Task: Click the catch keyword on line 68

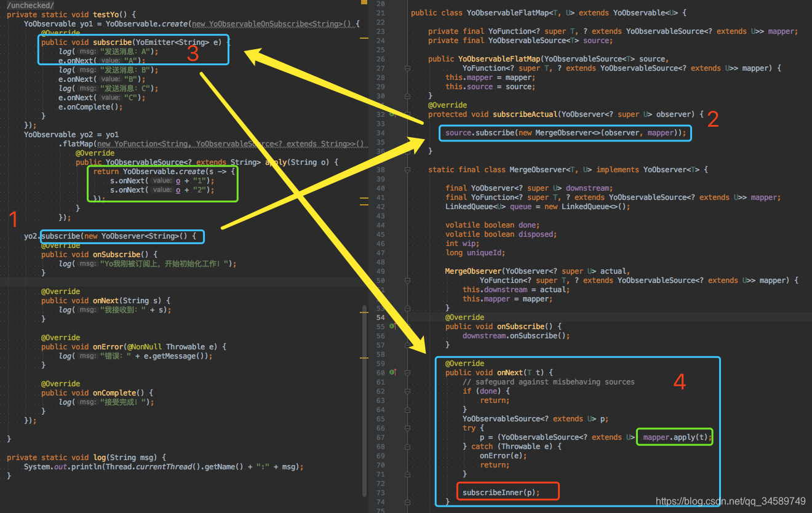Action: [482, 447]
